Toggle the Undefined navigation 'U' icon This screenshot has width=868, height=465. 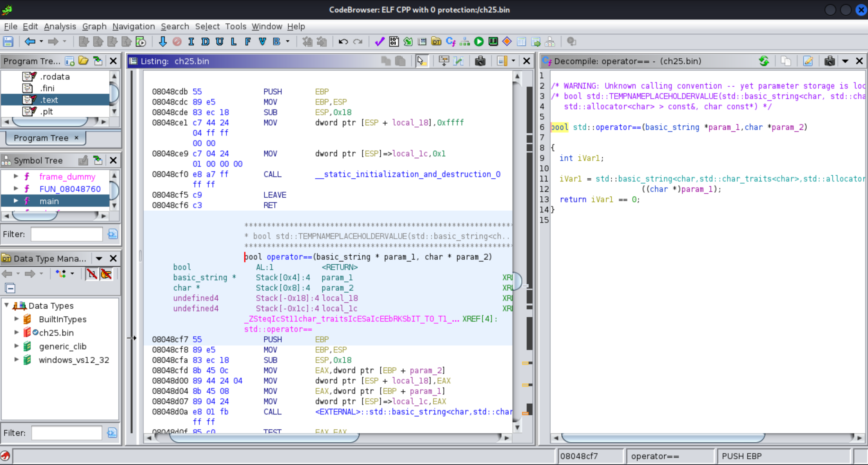tap(219, 42)
